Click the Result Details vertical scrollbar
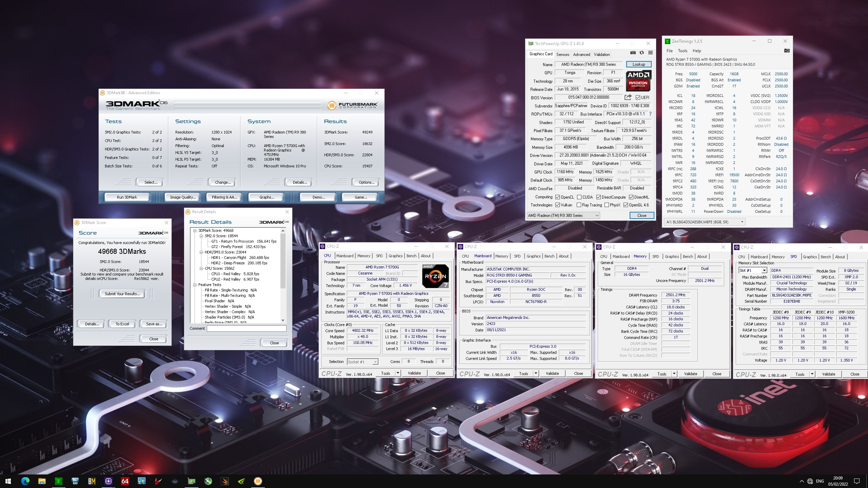The image size is (868, 488). [x=283, y=275]
